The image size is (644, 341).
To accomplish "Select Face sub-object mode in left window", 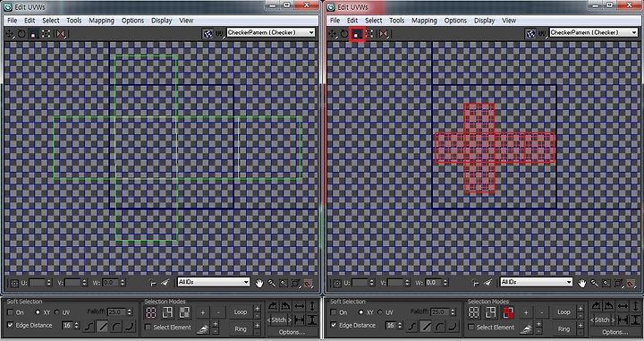I will click(x=184, y=312).
